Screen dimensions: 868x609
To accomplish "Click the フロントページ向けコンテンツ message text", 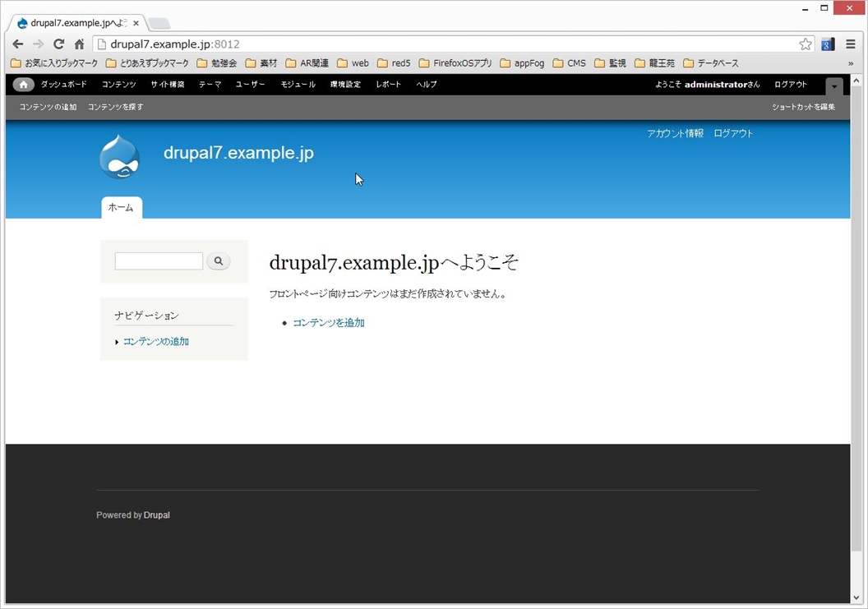I will click(387, 294).
